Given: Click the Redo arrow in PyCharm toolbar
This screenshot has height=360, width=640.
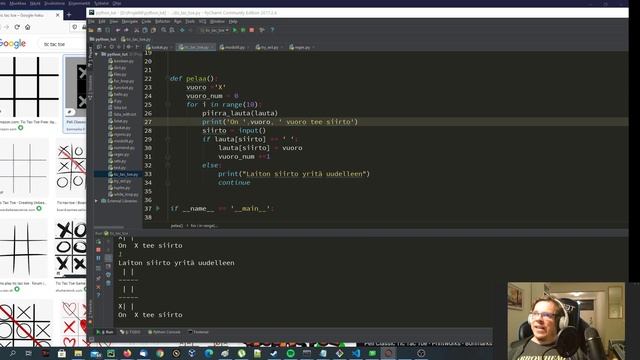Looking at the screenshot, I should click(127, 30).
